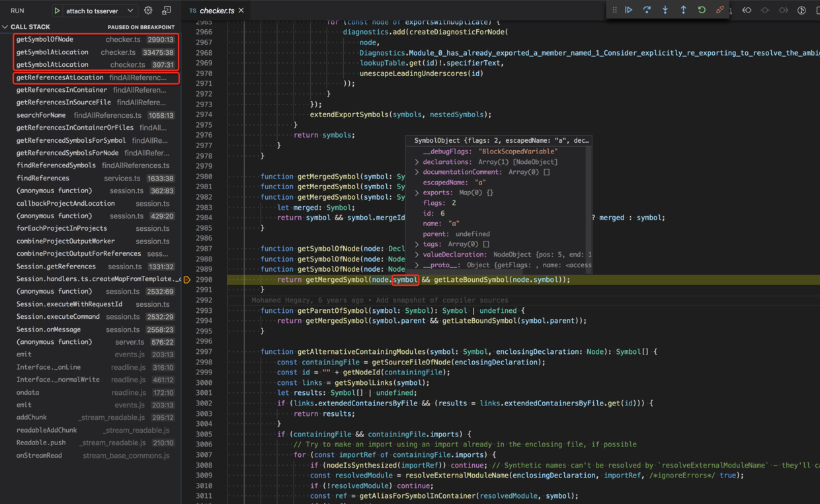Step out of current function

coord(683,10)
